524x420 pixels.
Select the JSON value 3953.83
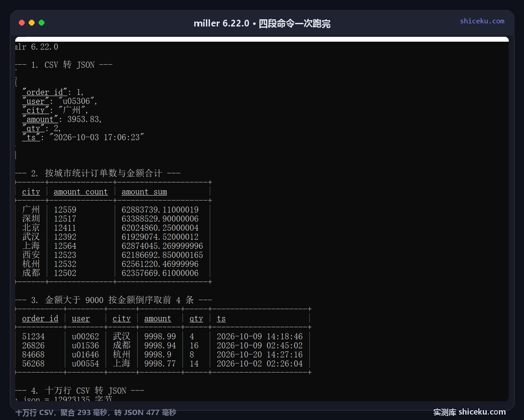pyautogui.click(x=83, y=119)
